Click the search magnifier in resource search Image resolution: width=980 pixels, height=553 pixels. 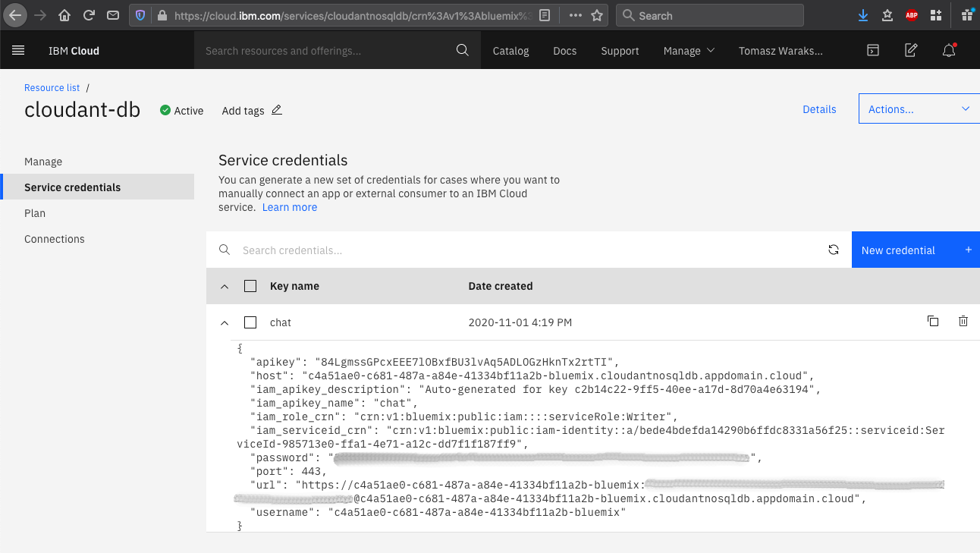click(462, 51)
